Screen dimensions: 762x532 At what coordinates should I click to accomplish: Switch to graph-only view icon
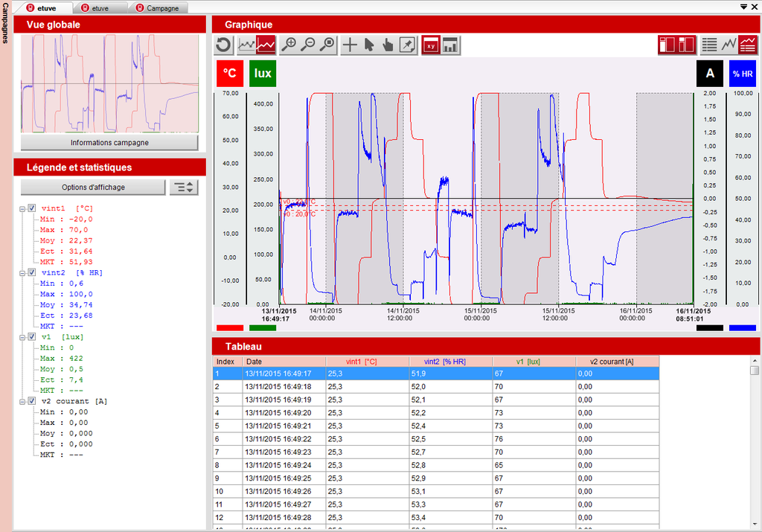click(729, 45)
